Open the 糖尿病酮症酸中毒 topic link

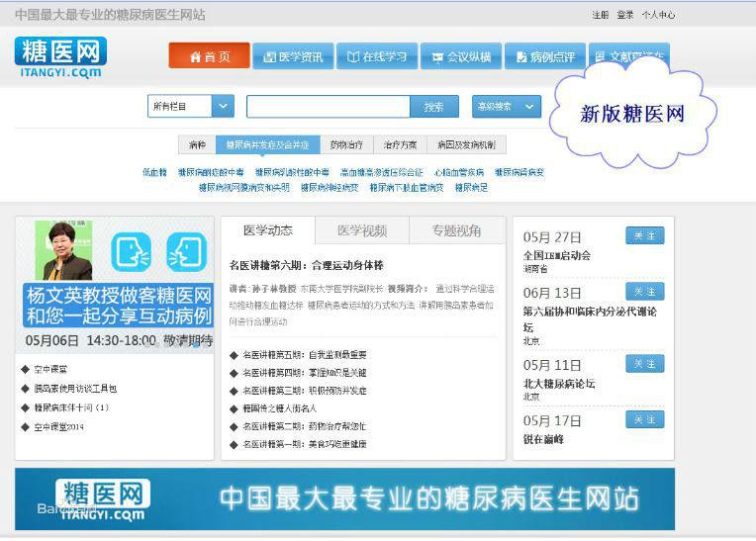tap(211, 172)
